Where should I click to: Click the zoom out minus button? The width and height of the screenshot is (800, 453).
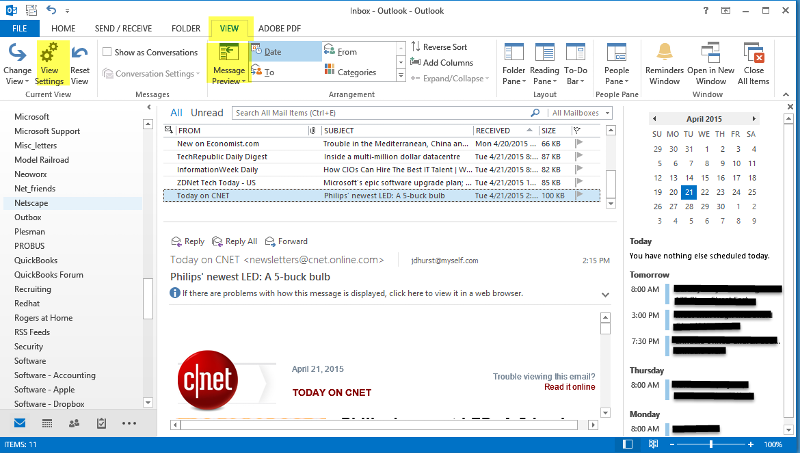click(x=672, y=444)
